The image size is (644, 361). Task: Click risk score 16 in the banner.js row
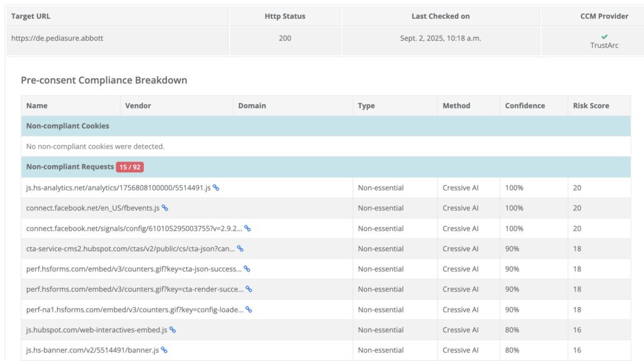point(577,350)
